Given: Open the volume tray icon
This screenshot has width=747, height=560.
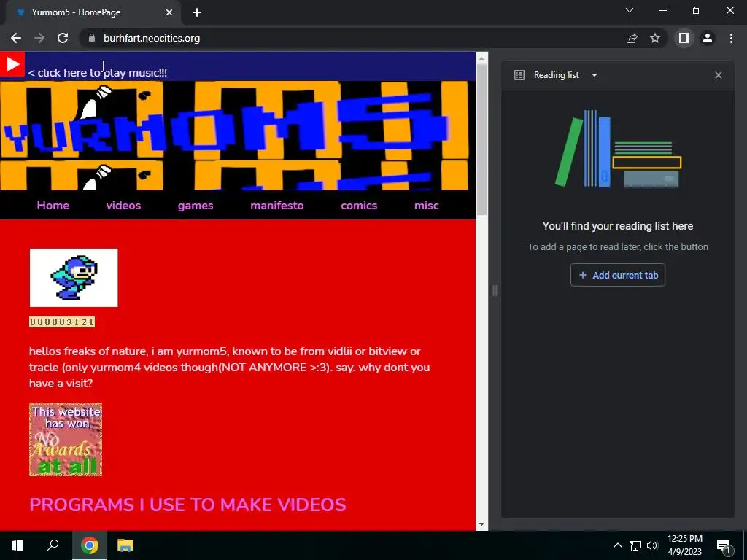Looking at the screenshot, I should coord(652,545).
